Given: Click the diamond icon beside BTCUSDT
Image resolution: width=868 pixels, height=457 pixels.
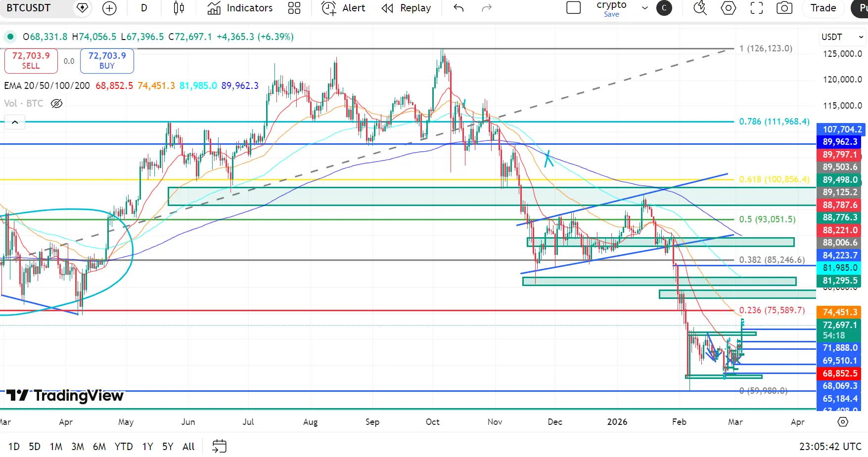Looking at the screenshot, I should pyautogui.click(x=83, y=8).
